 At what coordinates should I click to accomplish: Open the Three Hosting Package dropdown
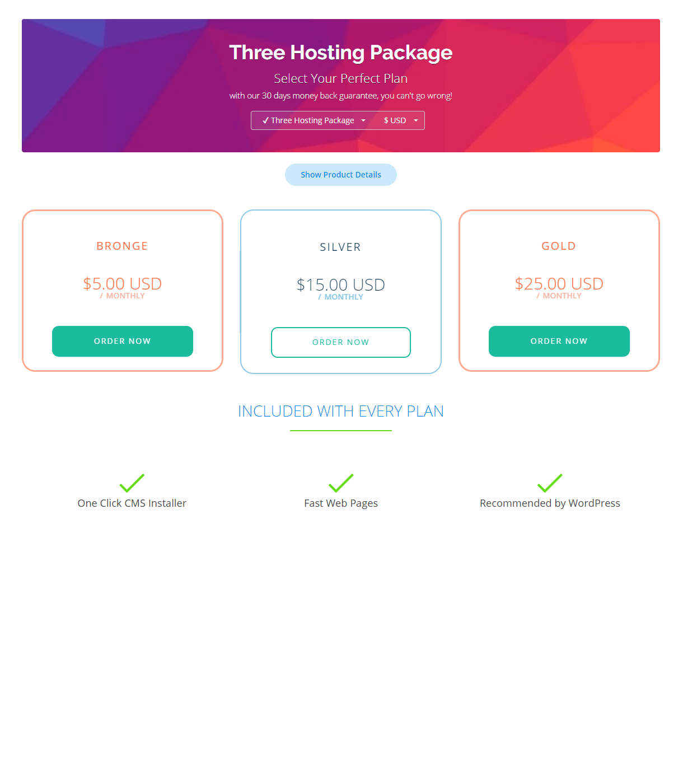coord(314,120)
